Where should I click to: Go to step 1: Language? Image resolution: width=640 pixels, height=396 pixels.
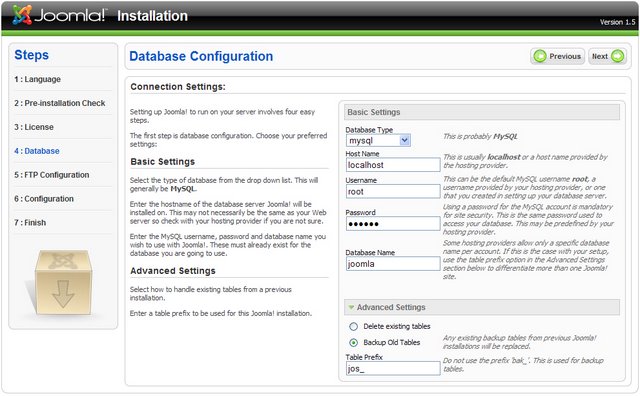(37, 79)
